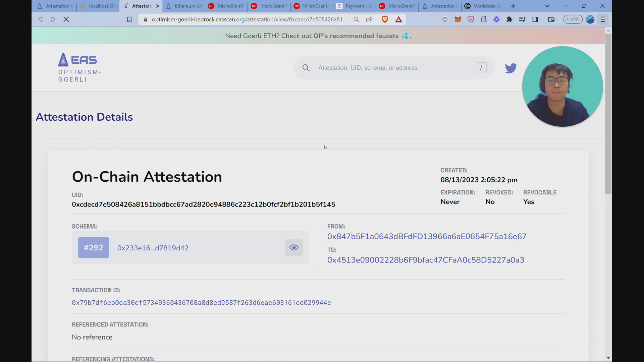Click the slash shortcut key badge
644x362 pixels.
click(x=481, y=68)
